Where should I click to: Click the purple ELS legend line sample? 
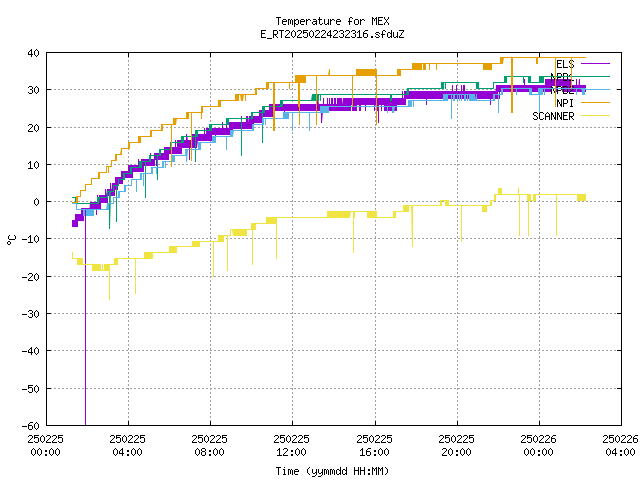(595, 64)
